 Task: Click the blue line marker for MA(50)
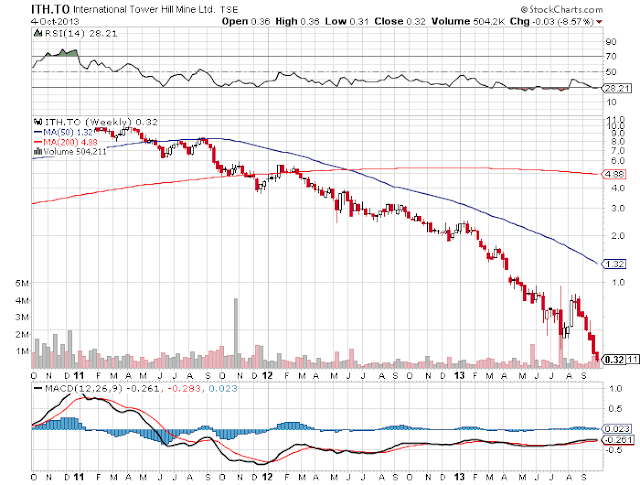[x=38, y=132]
